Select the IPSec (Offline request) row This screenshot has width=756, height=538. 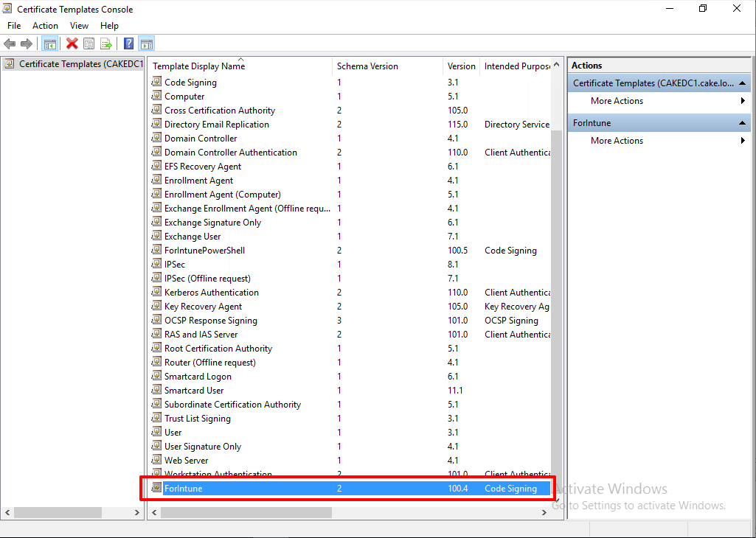click(350, 278)
